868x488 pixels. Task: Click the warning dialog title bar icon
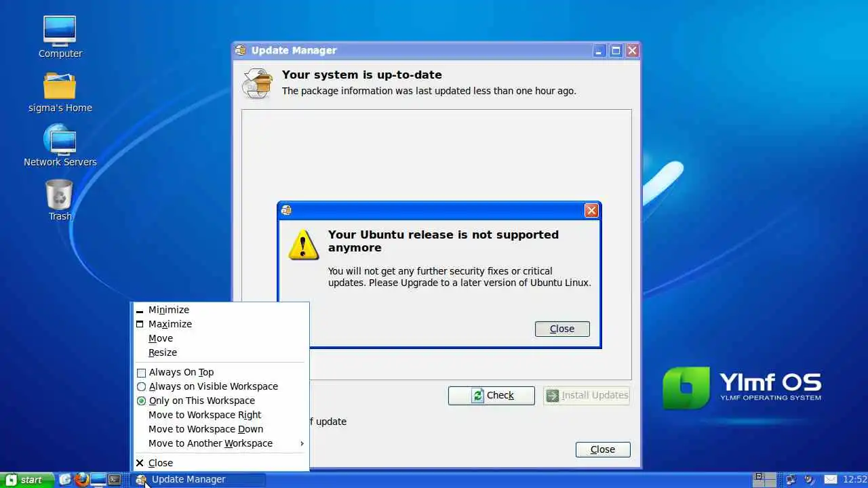click(x=286, y=211)
